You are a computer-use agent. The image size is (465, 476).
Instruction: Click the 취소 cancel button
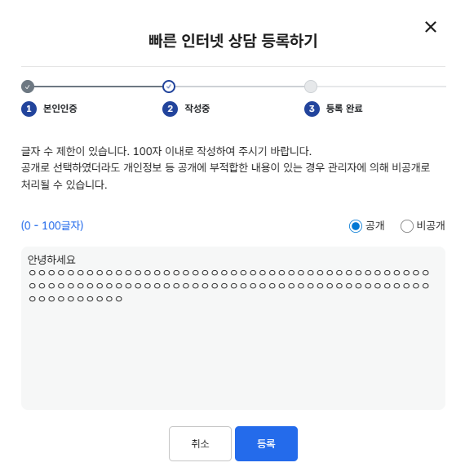[x=200, y=443]
